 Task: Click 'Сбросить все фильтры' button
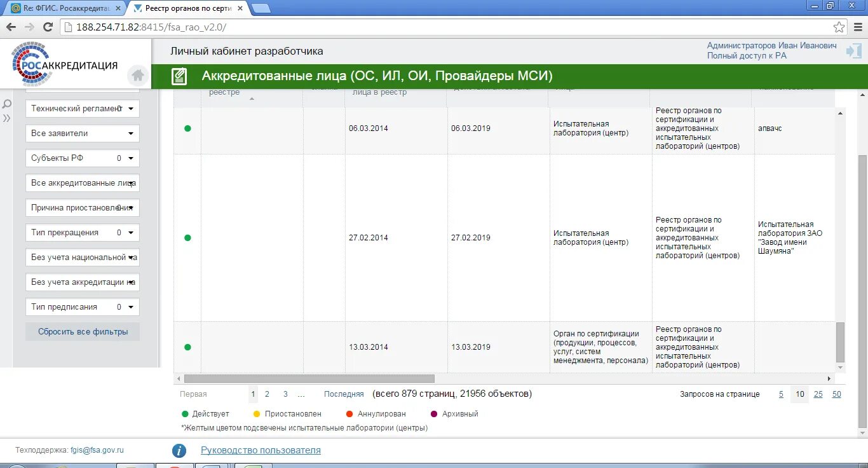click(x=83, y=332)
